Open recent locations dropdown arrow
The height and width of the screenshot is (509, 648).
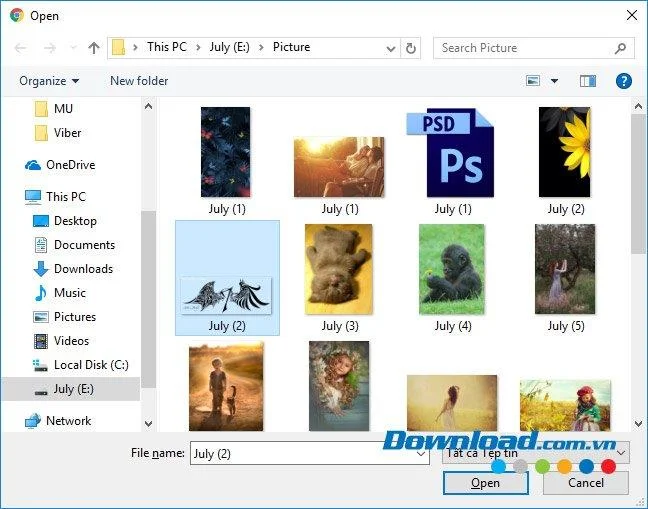pyautogui.click(x=73, y=48)
